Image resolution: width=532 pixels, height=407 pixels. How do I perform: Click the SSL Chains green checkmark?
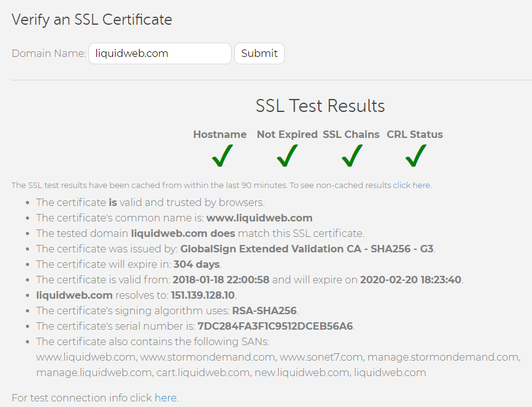coord(351,156)
